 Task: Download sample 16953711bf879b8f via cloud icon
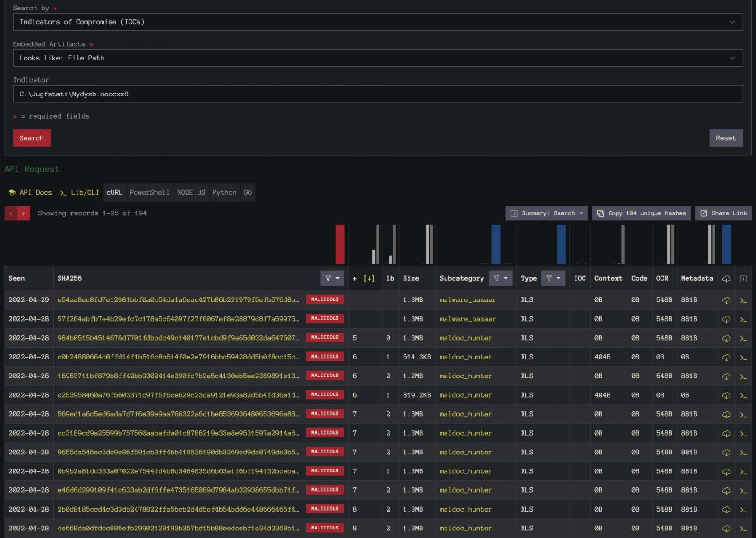(x=726, y=376)
